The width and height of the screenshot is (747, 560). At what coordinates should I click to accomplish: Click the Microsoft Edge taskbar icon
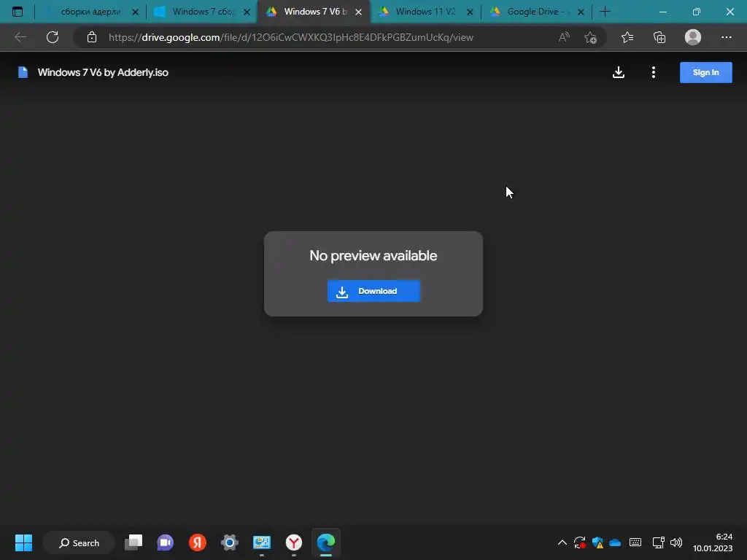[326, 542]
